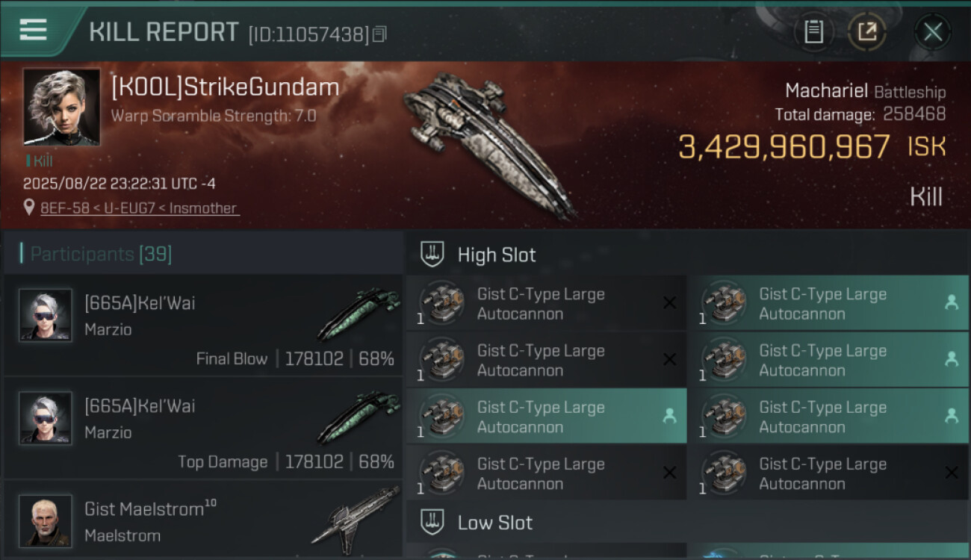
Task: Select the Participants [39] tab header
Action: (101, 255)
